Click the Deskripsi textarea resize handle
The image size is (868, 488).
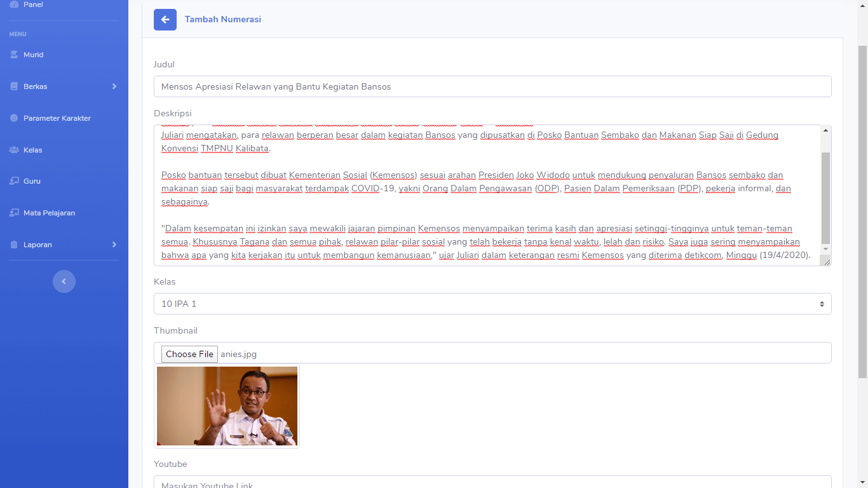coord(826,261)
